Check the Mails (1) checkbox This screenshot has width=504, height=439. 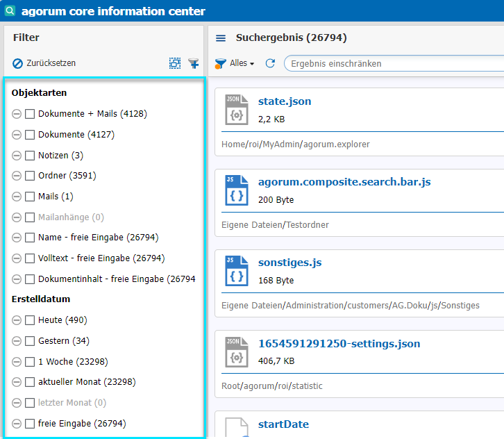tap(30, 197)
